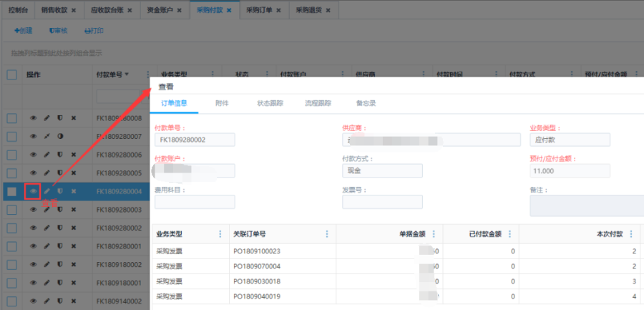644x310 pixels.
Task: Click the 发票号 input field
Action: [382, 202]
